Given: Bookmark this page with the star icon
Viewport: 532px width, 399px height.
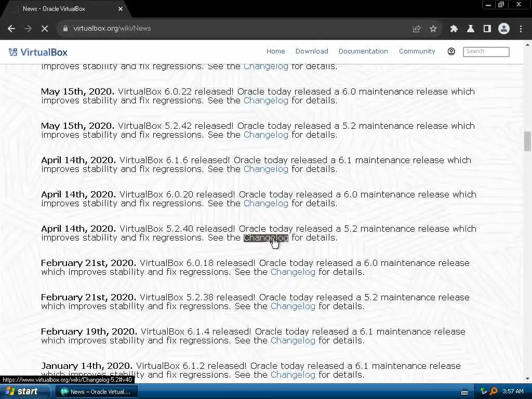Looking at the screenshot, I should tap(433, 29).
